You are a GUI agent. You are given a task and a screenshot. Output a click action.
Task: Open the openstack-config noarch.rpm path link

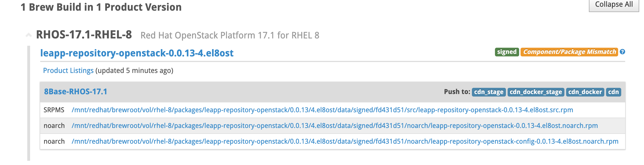345,141
